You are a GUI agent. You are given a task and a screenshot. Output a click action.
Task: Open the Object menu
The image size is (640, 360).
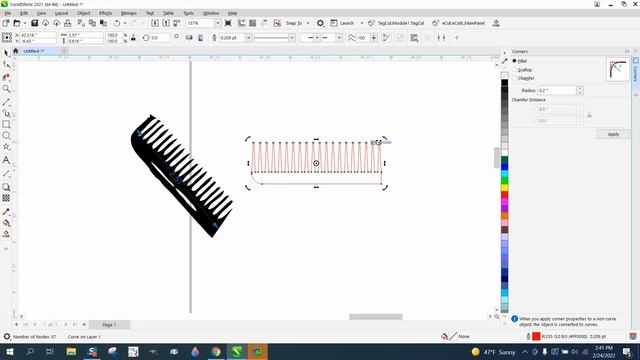click(83, 13)
